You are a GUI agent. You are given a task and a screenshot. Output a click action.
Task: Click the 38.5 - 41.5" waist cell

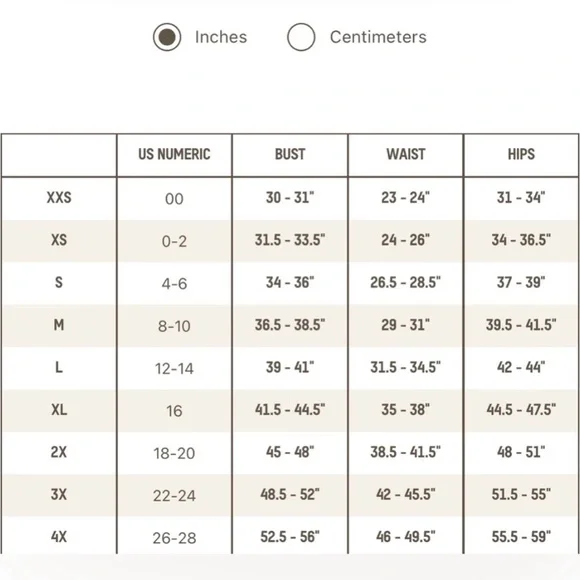coord(406,452)
